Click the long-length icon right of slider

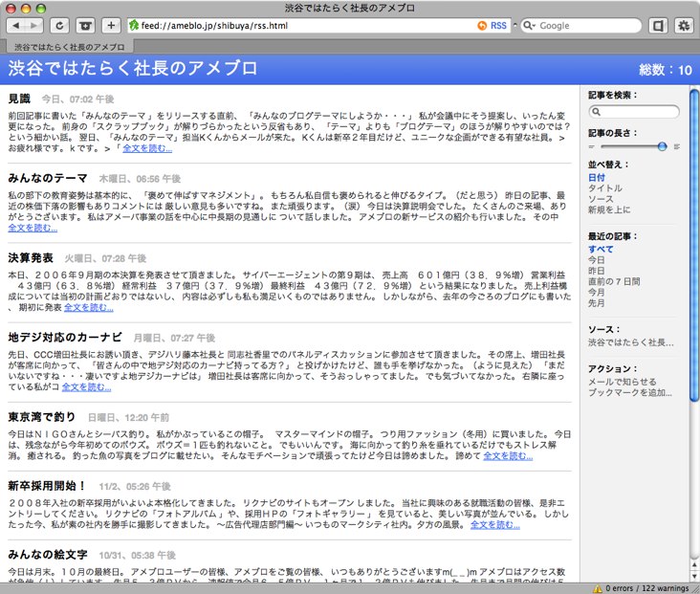click(x=677, y=146)
